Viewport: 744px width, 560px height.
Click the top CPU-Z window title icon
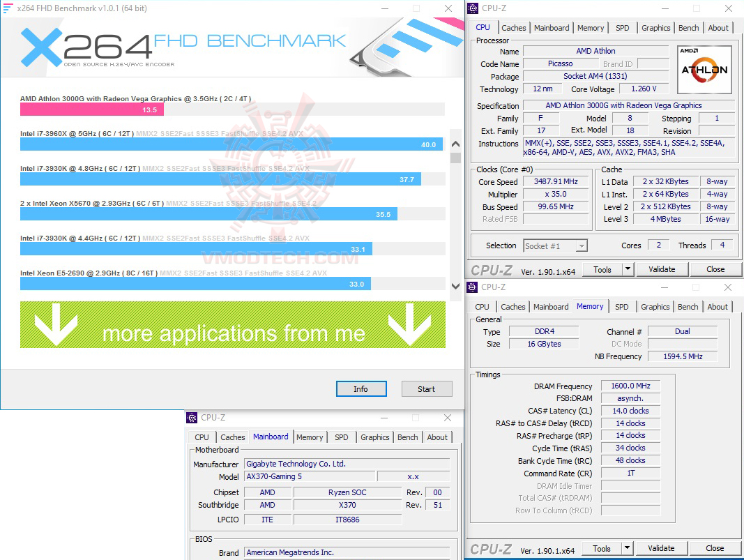tap(473, 8)
